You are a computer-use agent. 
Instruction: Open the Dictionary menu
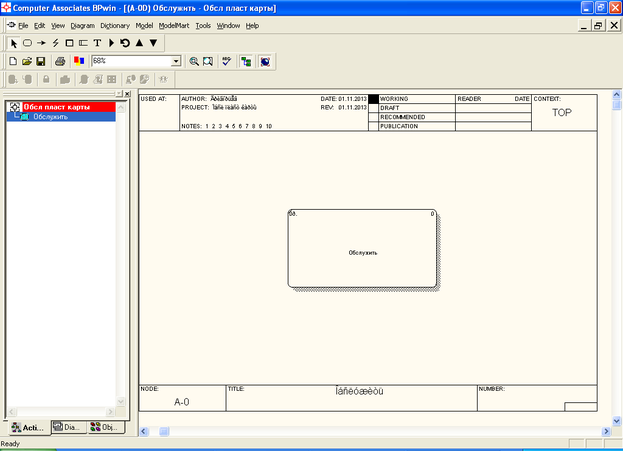115,25
